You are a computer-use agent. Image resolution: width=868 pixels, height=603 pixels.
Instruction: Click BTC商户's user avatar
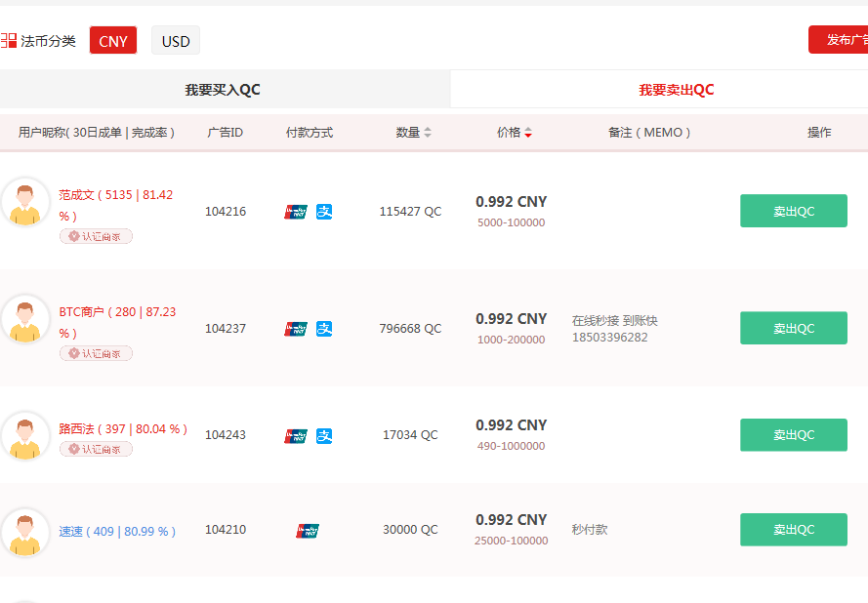25,319
